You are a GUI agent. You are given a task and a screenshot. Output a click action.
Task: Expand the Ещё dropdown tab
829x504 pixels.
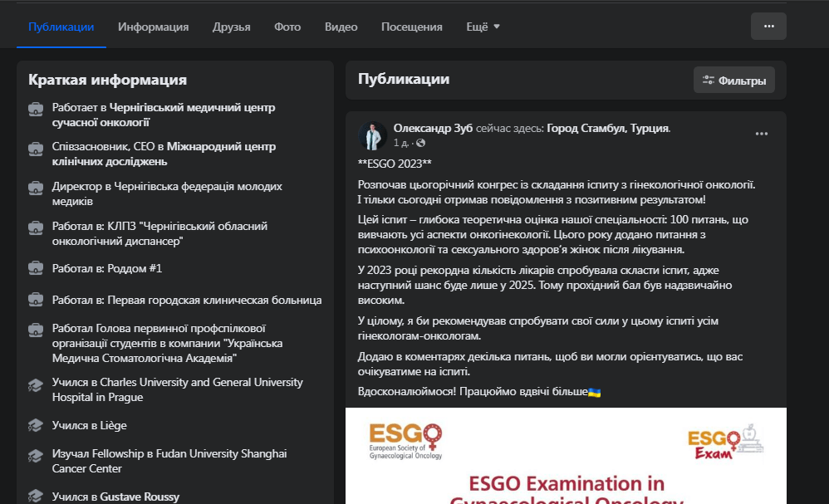(483, 27)
